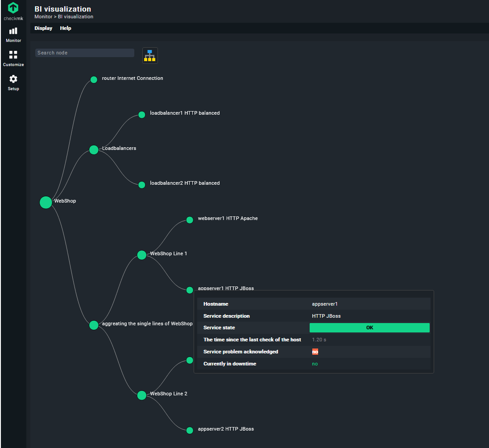
Task: Select the router Internet Connection node circle
Action: pos(94,79)
